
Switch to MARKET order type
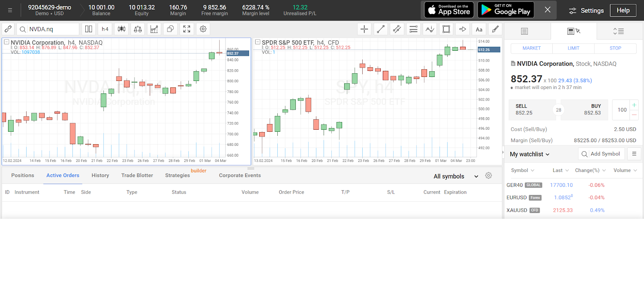531,48
